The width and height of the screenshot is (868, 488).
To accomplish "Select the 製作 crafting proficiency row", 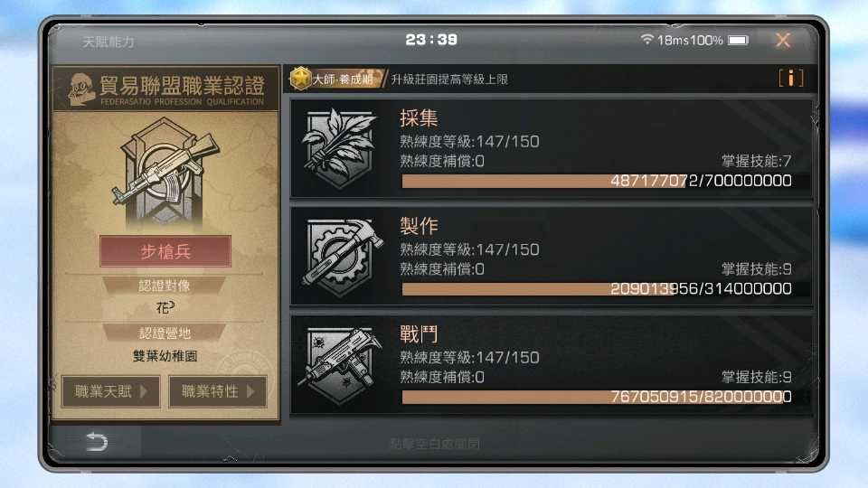I will click(552, 256).
